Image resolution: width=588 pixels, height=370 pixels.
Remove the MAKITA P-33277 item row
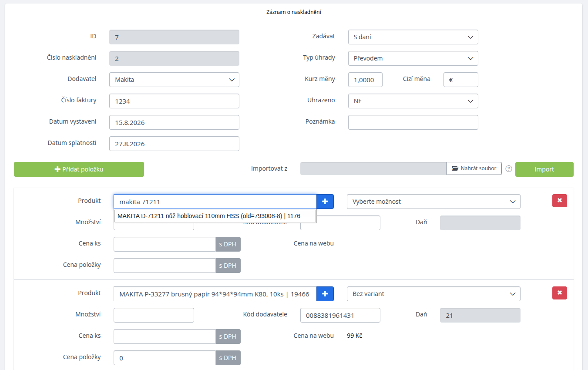[560, 293]
